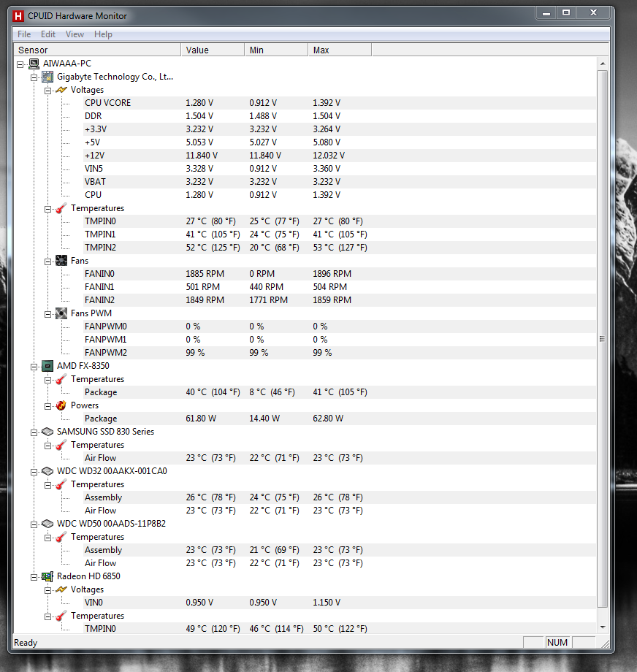This screenshot has height=672, width=637.
Task: Select the FANIN0 fan row
Action: pos(340,274)
